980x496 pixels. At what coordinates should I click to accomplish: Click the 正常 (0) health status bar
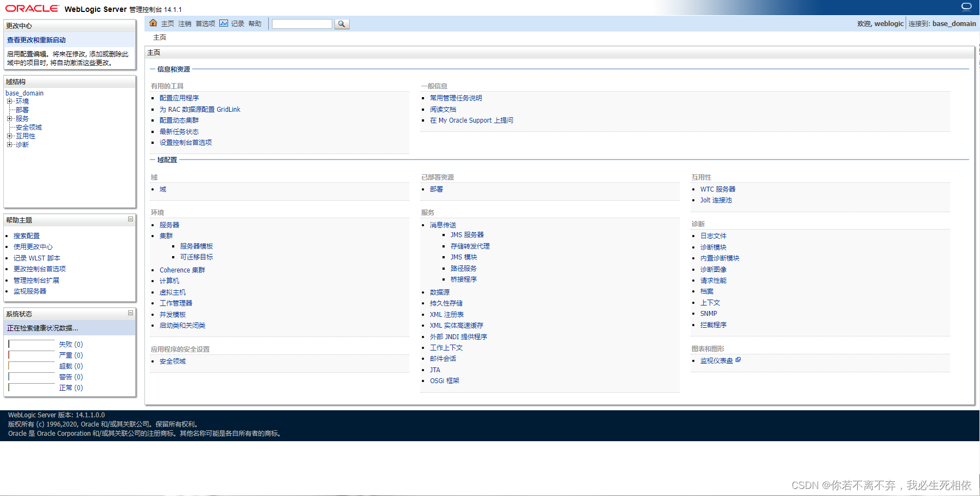[31, 388]
